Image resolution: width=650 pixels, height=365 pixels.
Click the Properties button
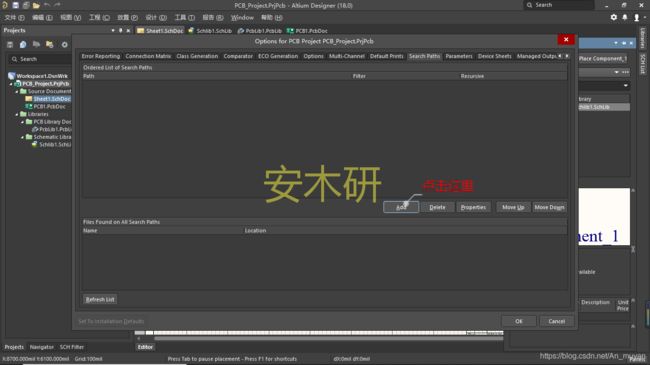click(473, 207)
